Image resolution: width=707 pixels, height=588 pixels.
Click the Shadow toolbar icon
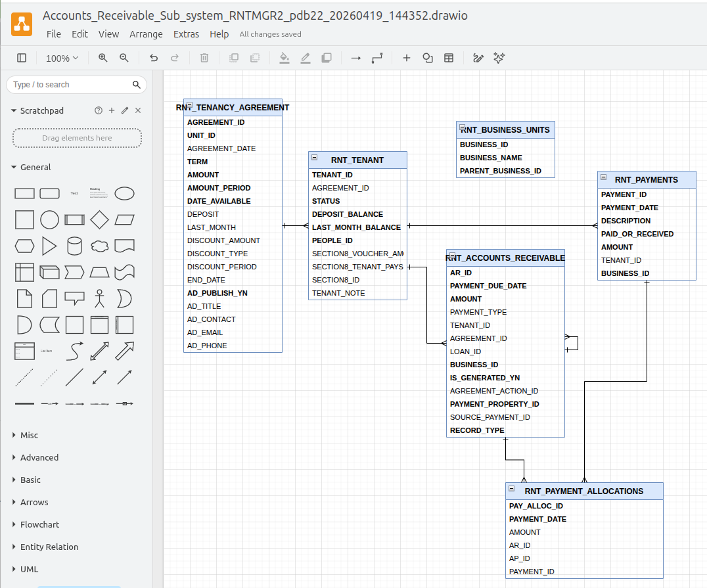327,58
